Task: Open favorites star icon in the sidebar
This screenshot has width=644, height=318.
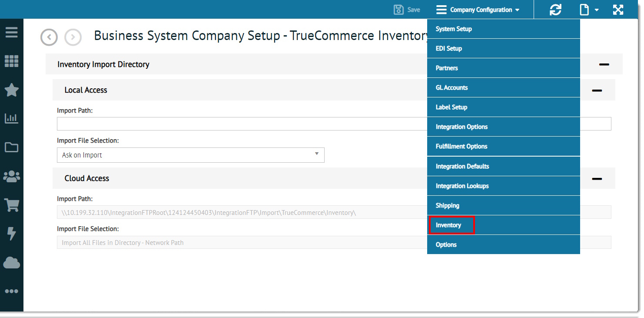Action: 11,90
